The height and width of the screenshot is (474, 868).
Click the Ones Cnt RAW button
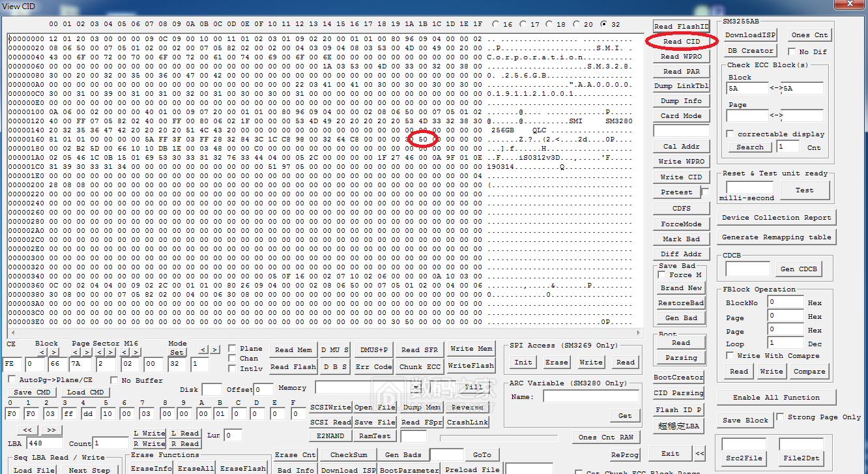tap(606, 437)
